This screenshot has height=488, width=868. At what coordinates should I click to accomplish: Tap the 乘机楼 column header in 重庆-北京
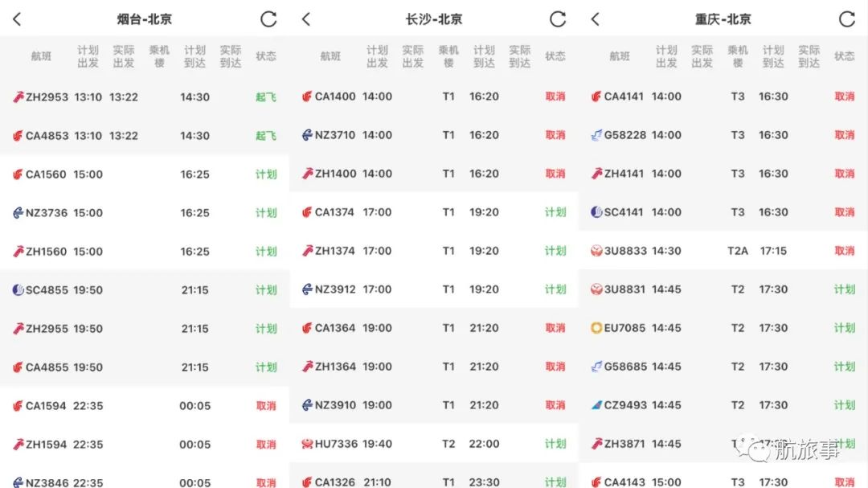point(738,56)
